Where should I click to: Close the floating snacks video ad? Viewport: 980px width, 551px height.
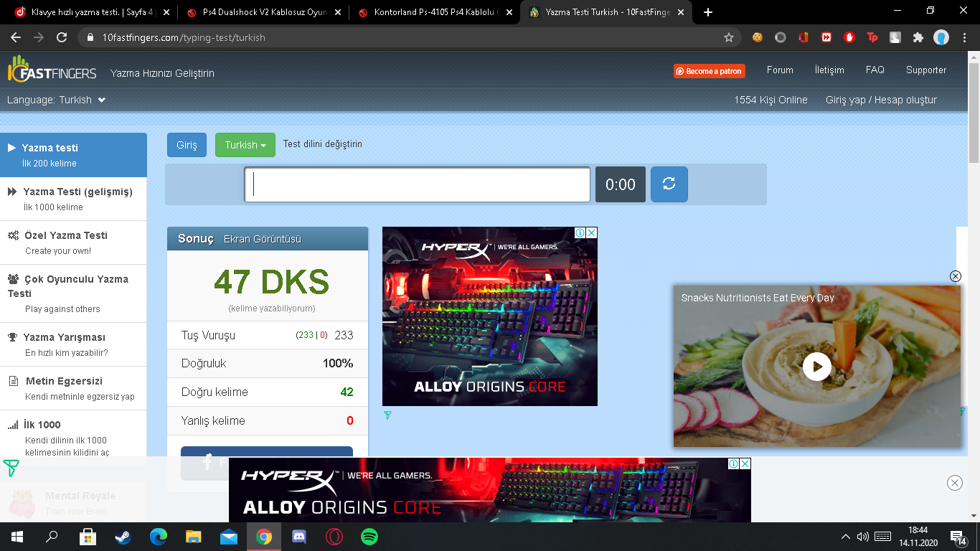point(955,276)
